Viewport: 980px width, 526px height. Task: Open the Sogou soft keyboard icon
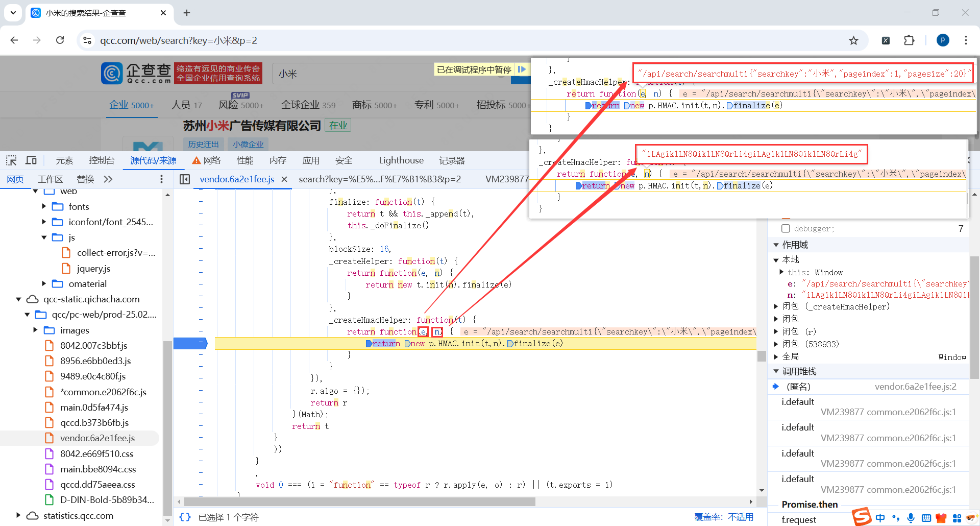tap(926, 518)
